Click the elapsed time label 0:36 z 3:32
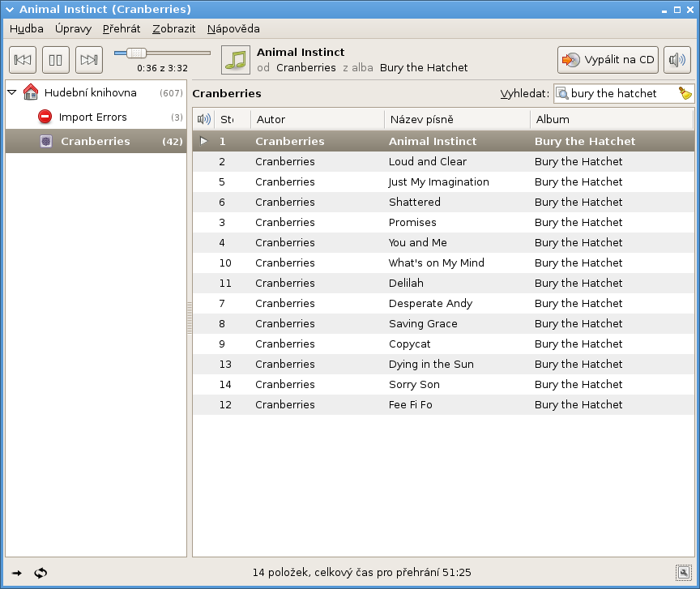Screen dimensions: 700x589 click(163, 68)
